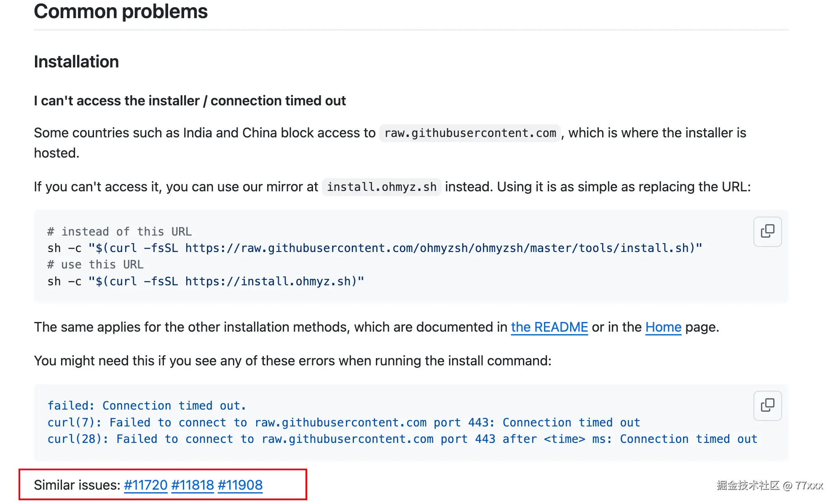This screenshot has width=836, height=504.
Task: Open similar issue #11818
Action: click(193, 485)
